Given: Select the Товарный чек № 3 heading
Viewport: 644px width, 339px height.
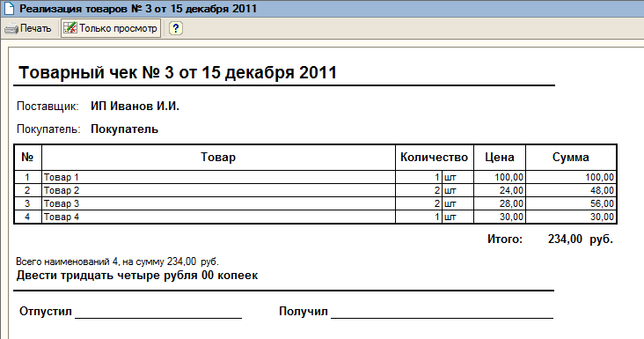Looking at the screenshot, I should [178, 73].
